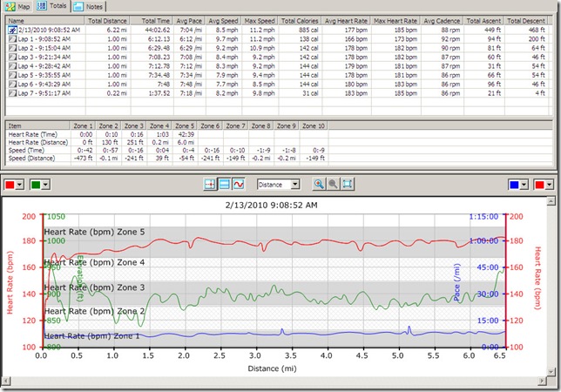
Task: Click the left red color swatch
Action: pyautogui.click(x=10, y=185)
